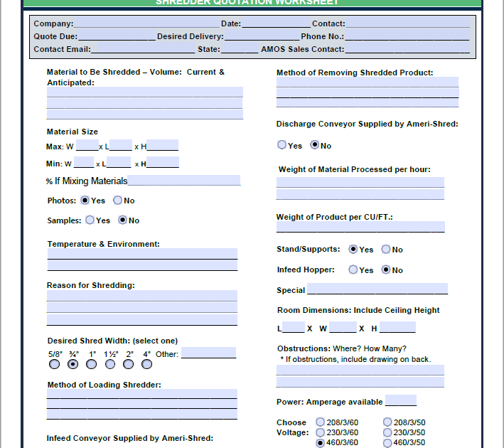This screenshot has width=504, height=448.
Task: Click the Max L material size field
Action: [x=121, y=145]
